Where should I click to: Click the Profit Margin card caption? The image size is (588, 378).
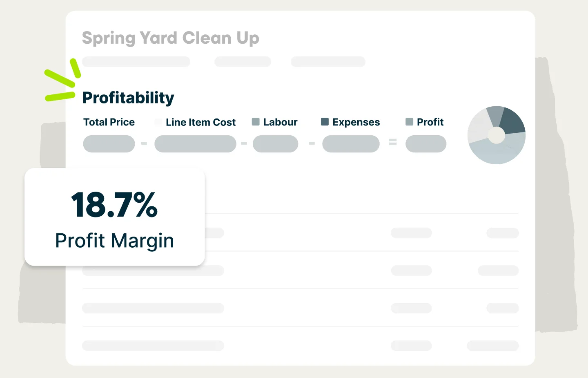coord(115,240)
